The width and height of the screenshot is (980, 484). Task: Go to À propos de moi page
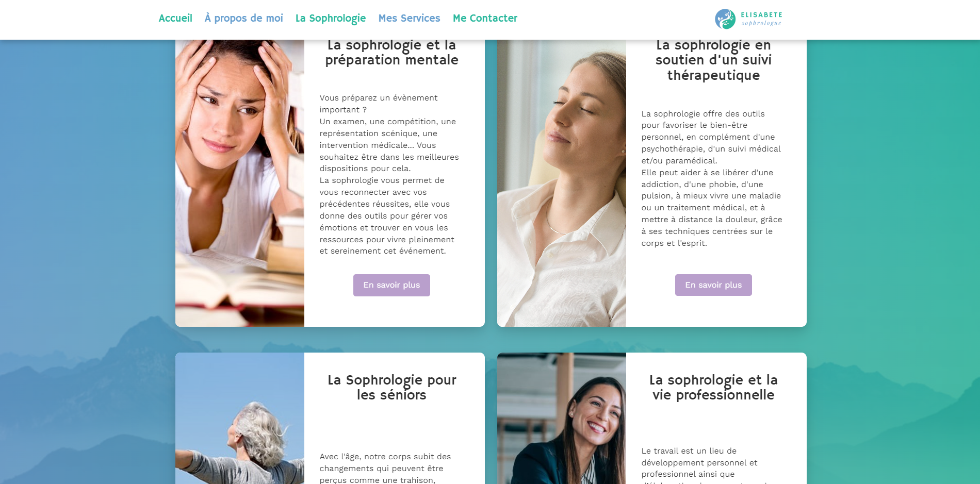click(x=244, y=18)
